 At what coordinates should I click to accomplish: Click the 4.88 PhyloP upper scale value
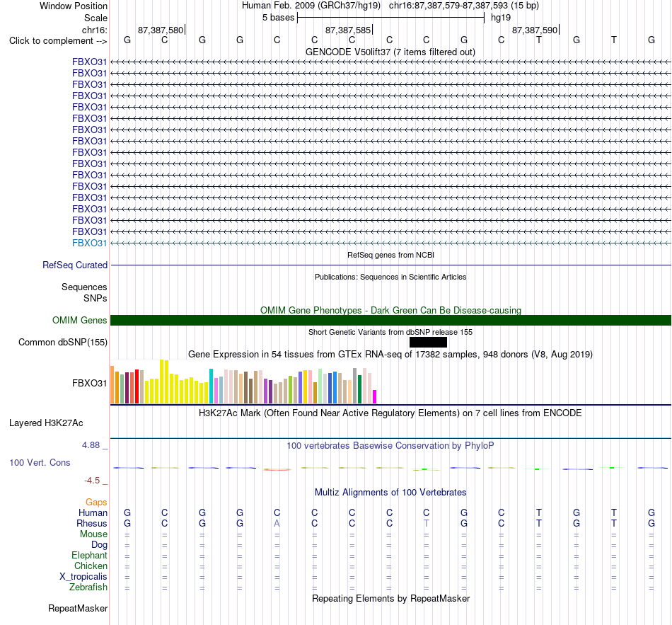click(x=91, y=445)
